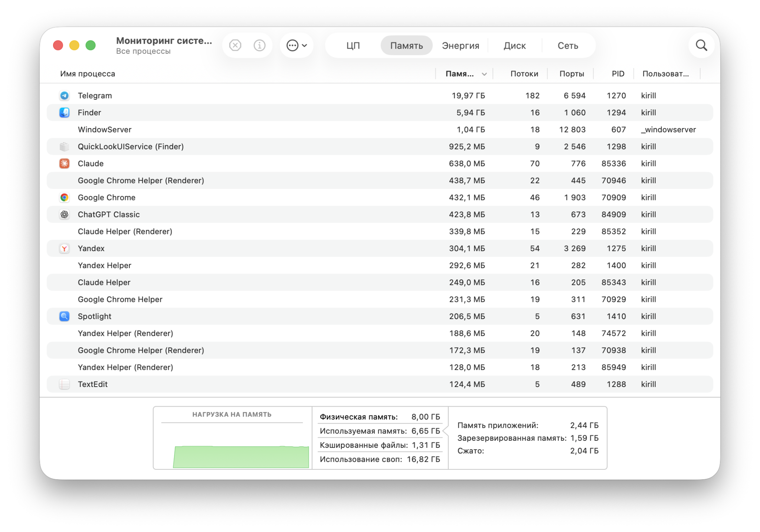Click the Google Chrome app icon

coord(64,197)
